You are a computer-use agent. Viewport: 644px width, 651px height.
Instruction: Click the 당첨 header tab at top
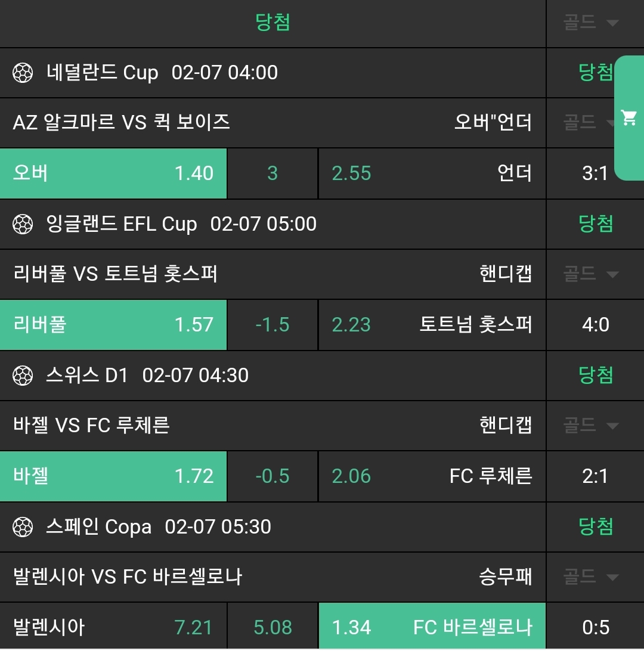pyautogui.click(x=273, y=23)
